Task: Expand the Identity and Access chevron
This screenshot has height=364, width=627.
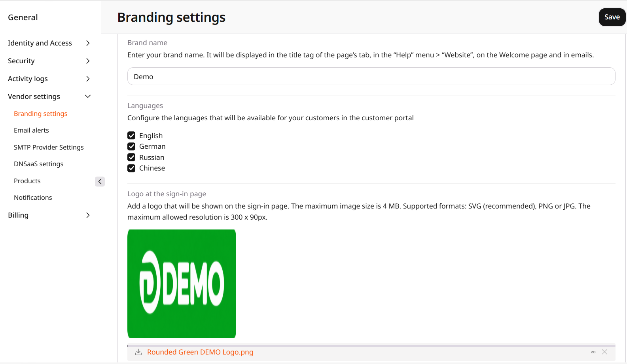Action: (88, 43)
